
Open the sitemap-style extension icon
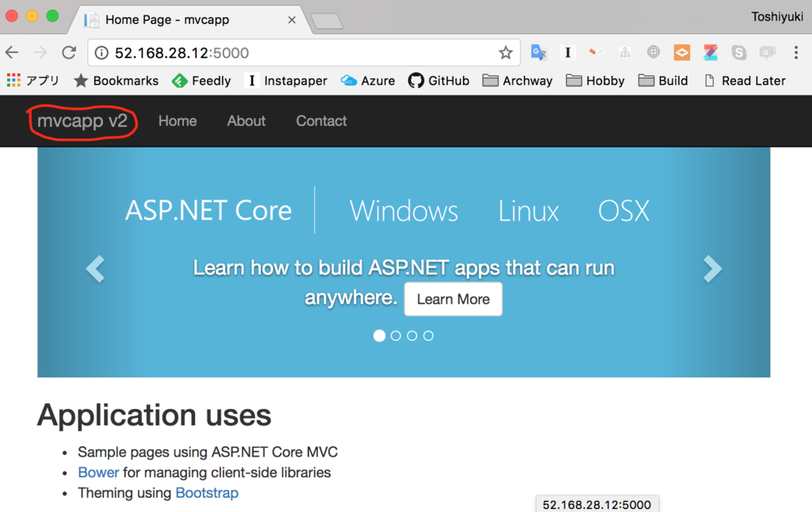(625, 52)
